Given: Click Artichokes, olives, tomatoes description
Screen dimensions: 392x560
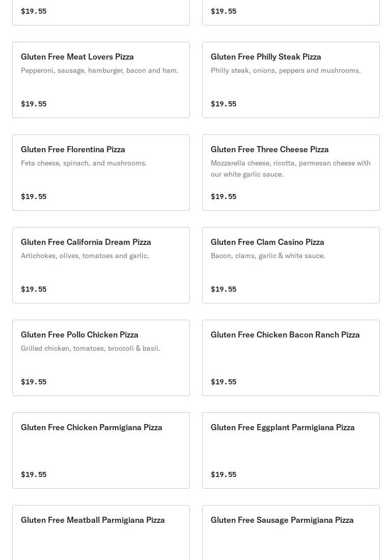Looking at the screenshot, I should (x=85, y=256).
